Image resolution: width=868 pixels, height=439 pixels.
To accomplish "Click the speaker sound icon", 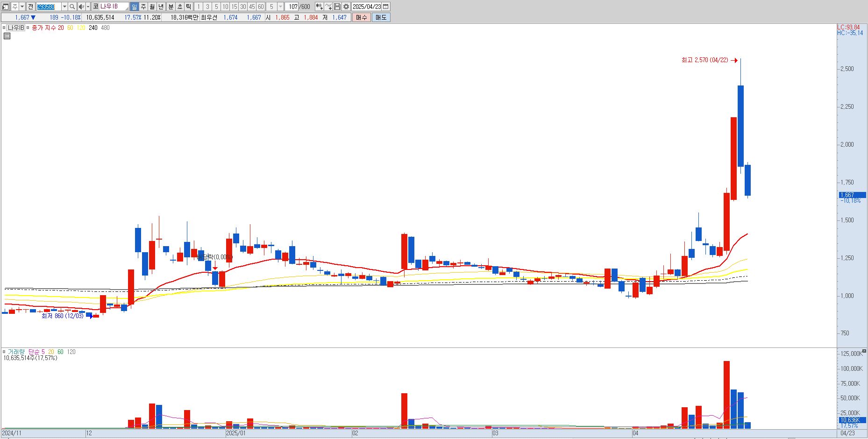I will click(x=81, y=7).
